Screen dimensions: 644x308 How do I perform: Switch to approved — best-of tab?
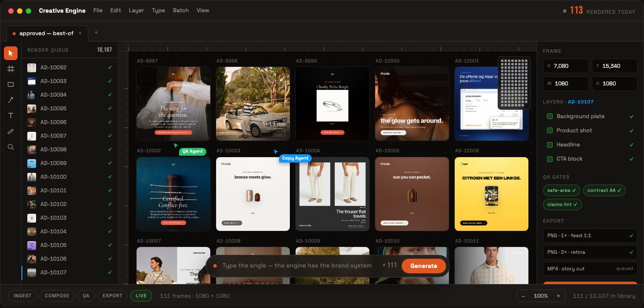46,33
